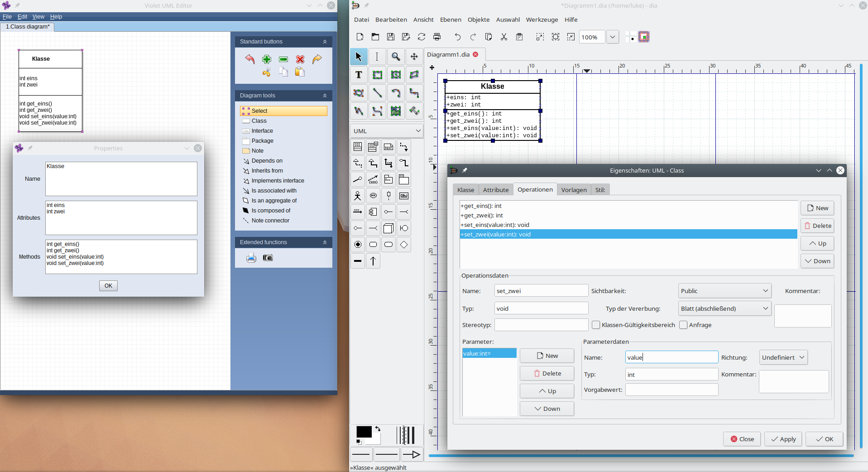
Task: Select the Scroll move tool in Dia toolbox
Action: tap(414, 57)
